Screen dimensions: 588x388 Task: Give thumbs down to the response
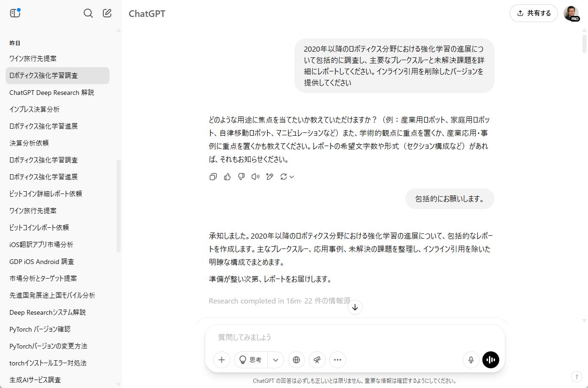point(241,177)
